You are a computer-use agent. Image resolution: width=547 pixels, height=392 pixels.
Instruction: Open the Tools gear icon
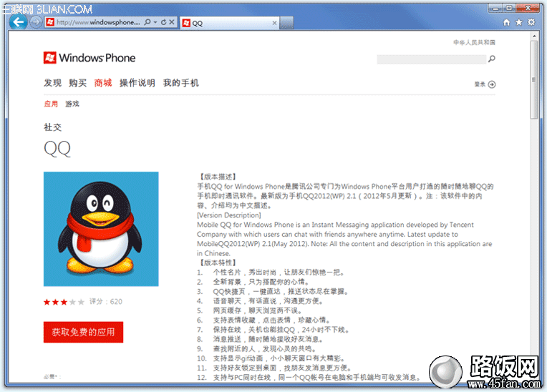click(x=531, y=22)
